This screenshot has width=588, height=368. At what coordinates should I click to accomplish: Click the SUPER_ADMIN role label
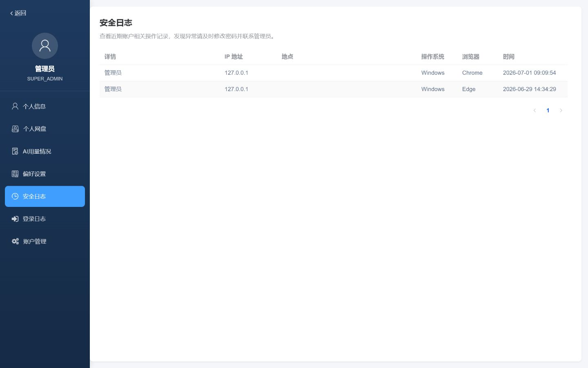click(45, 79)
